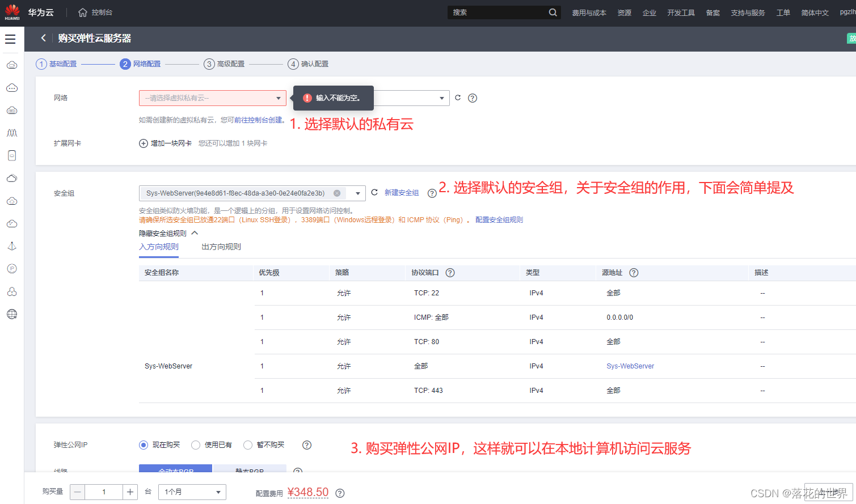
Task: Click the help icon in the 网络 row
Action: pyautogui.click(x=473, y=98)
